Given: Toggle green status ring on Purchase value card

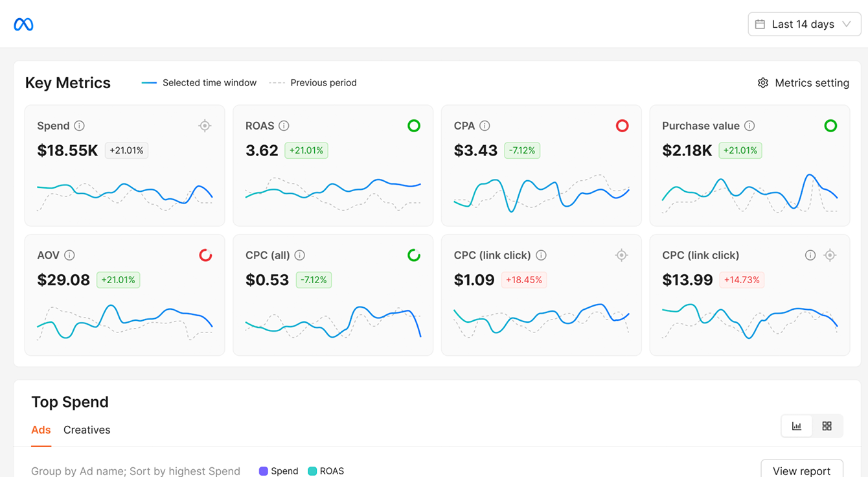Looking at the screenshot, I should coord(830,126).
